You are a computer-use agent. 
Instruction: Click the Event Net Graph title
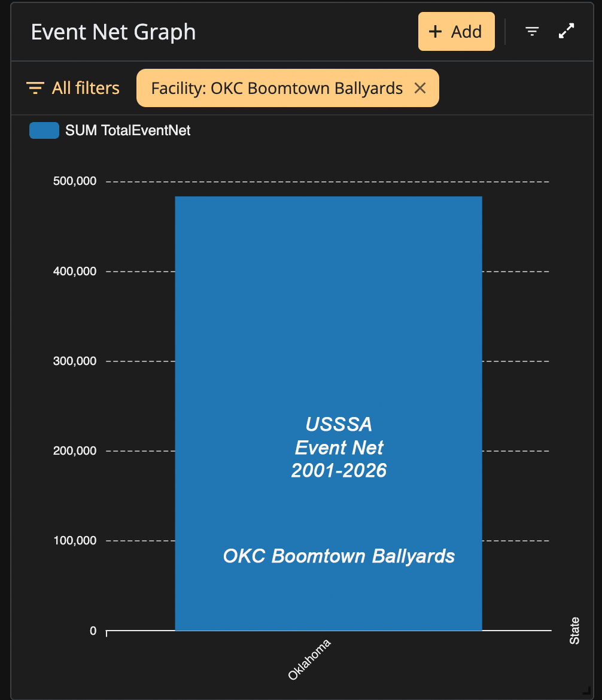click(114, 32)
